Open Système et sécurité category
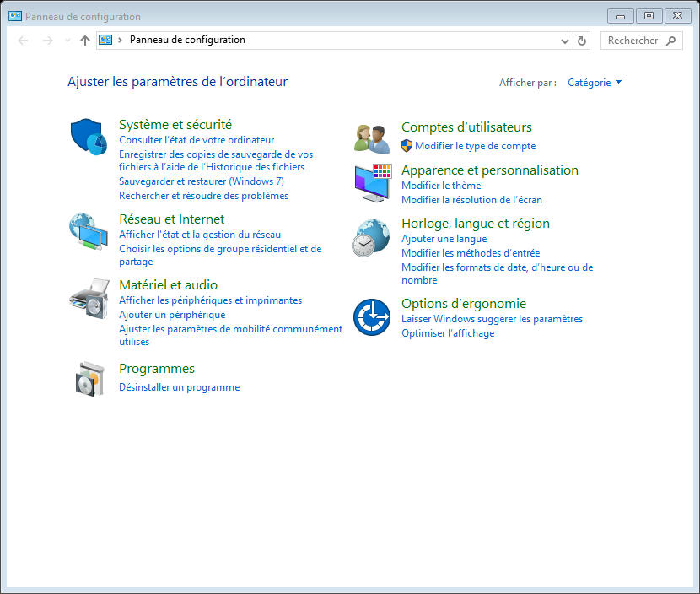The height and width of the screenshot is (594, 700). (x=175, y=125)
